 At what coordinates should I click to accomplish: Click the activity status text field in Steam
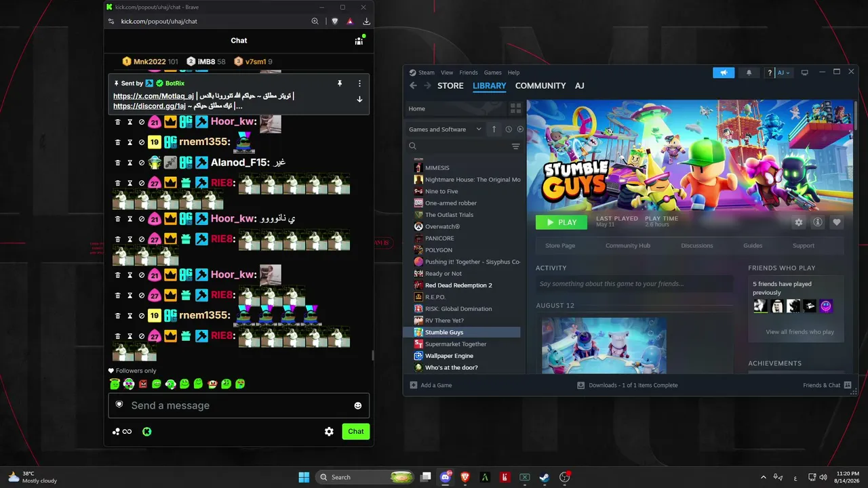coord(634,284)
